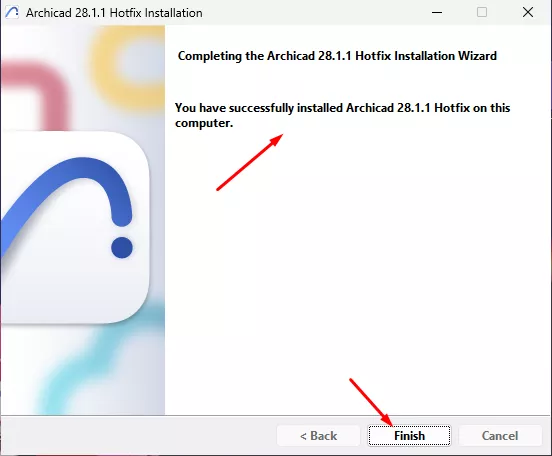The width and height of the screenshot is (552, 456).
Task: Click the red arrow pointing at the success message
Action: click(x=250, y=162)
